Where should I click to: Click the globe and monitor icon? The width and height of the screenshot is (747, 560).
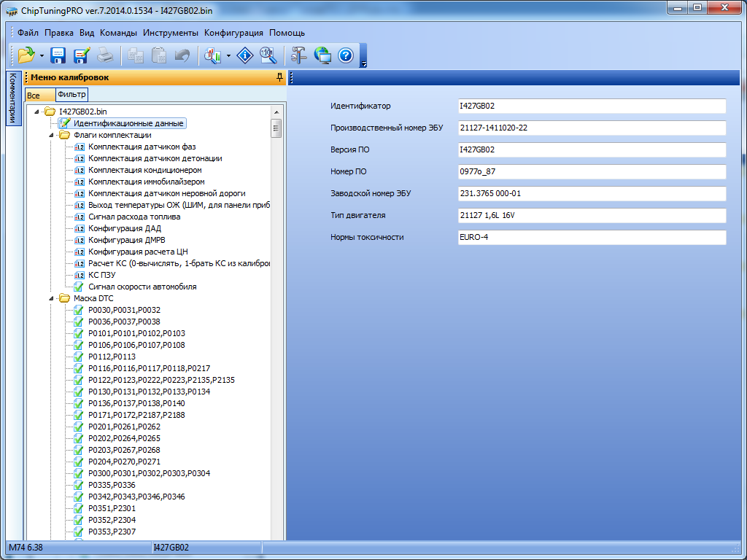322,55
